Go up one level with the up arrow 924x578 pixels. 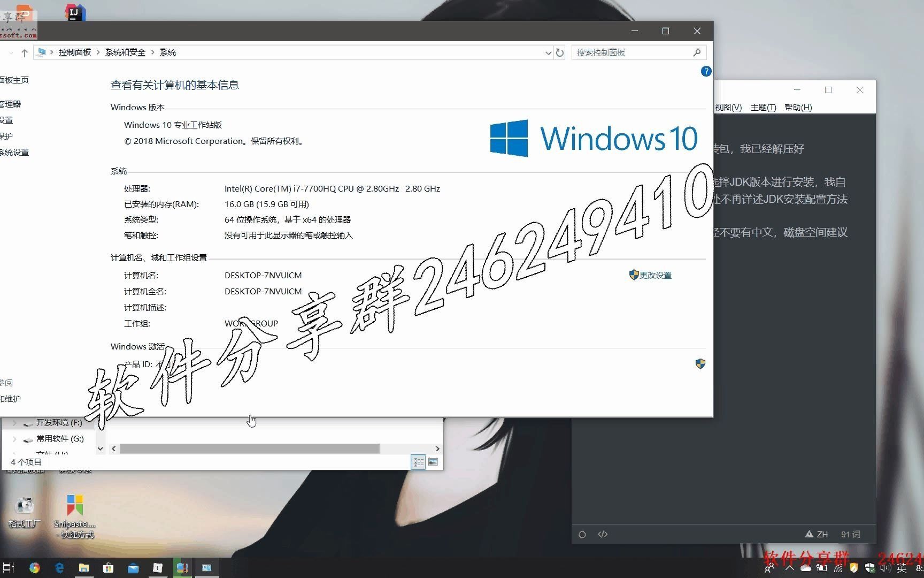[x=24, y=52]
